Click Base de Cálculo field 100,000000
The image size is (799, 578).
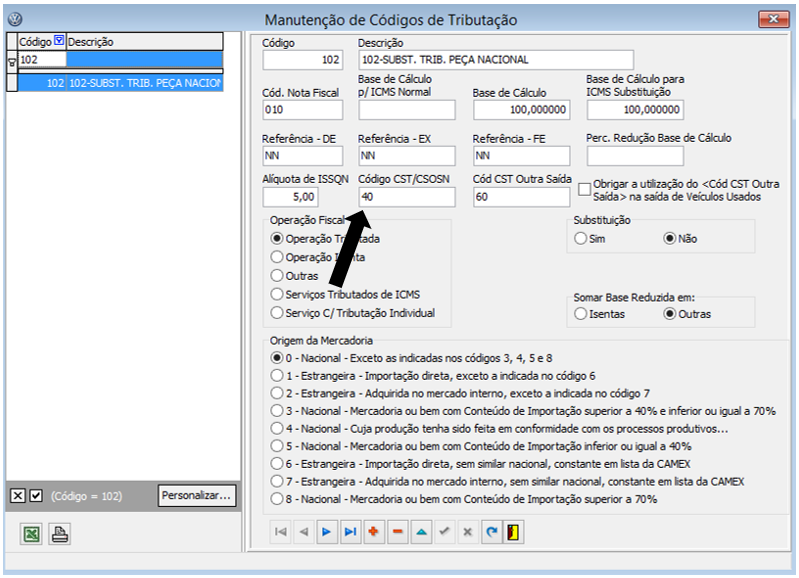point(521,110)
